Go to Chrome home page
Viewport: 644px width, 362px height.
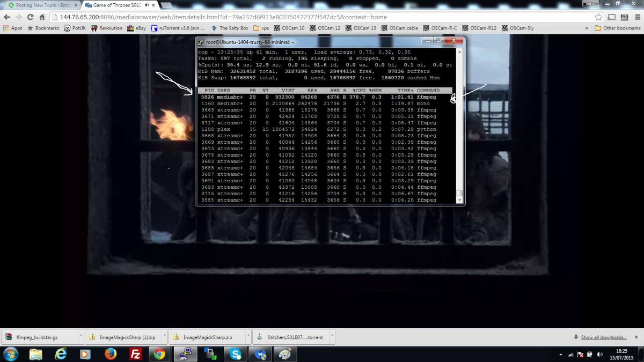tap(42, 17)
